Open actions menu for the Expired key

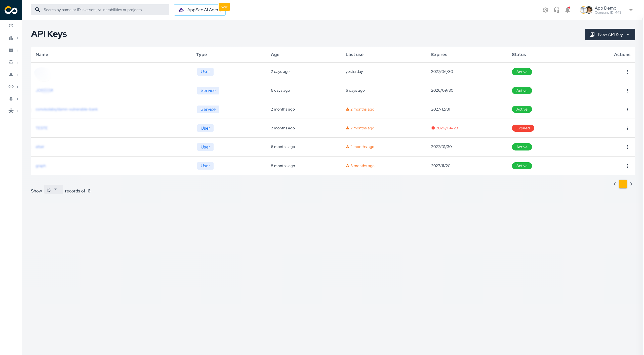(628, 128)
